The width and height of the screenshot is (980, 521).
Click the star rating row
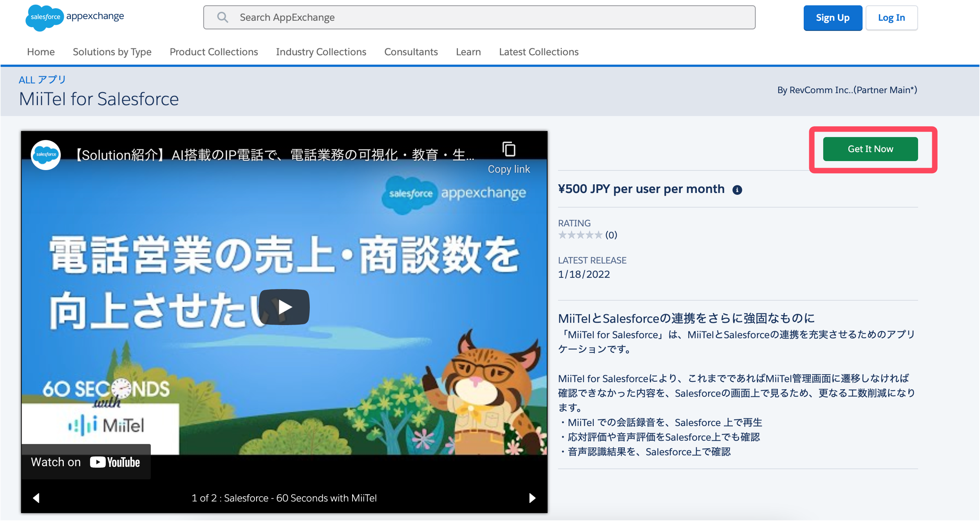pos(580,235)
